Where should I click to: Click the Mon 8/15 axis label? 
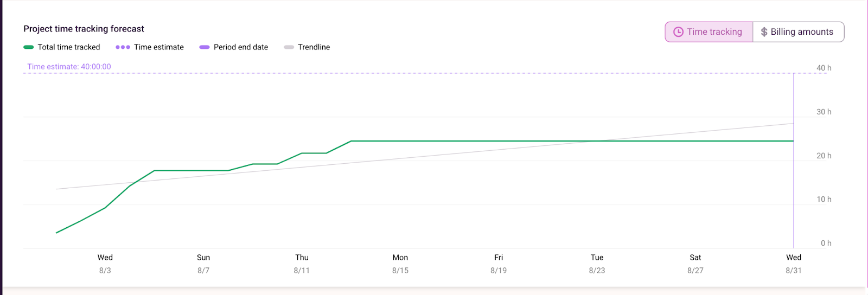pyautogui.click(x=400, y=264)
